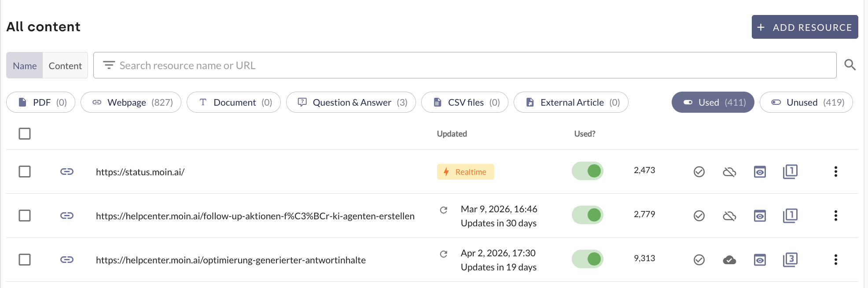Switch to the Content search tab
The image size is (868, 288).
(x=65, y=66)
